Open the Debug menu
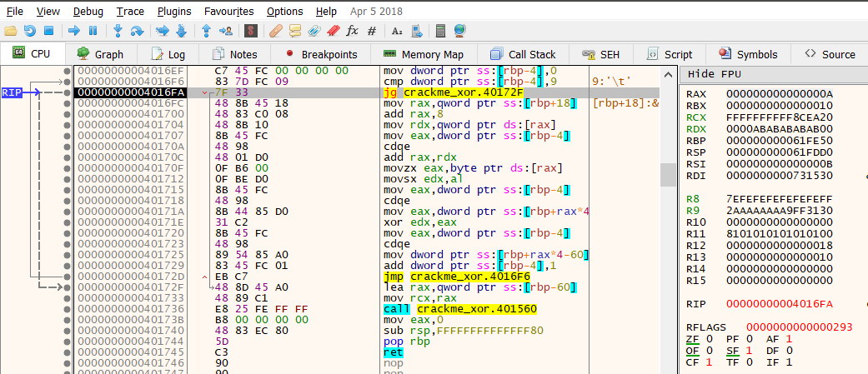 pos(88,12)
